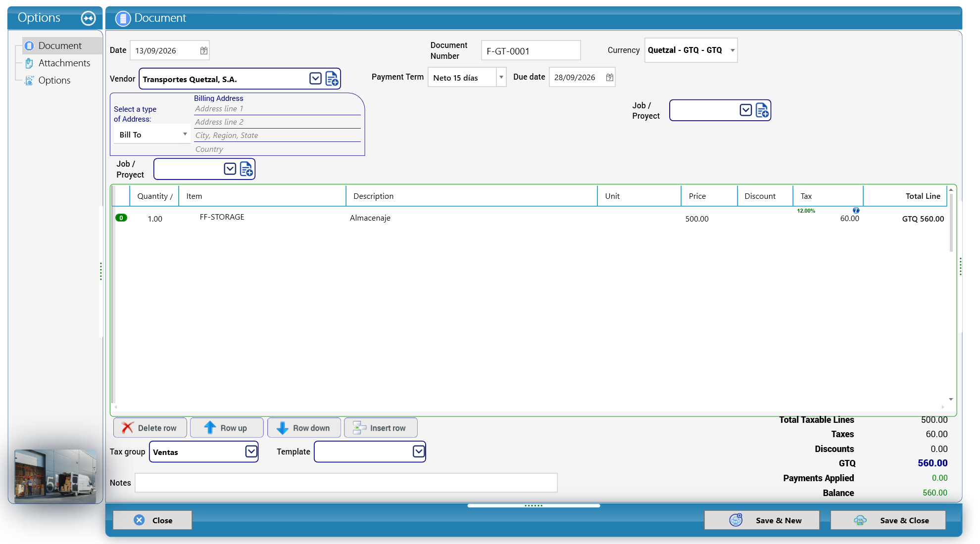Open the Date calendar picker icon
Viewport: 980px width, 544px height.
click(203, 50)
